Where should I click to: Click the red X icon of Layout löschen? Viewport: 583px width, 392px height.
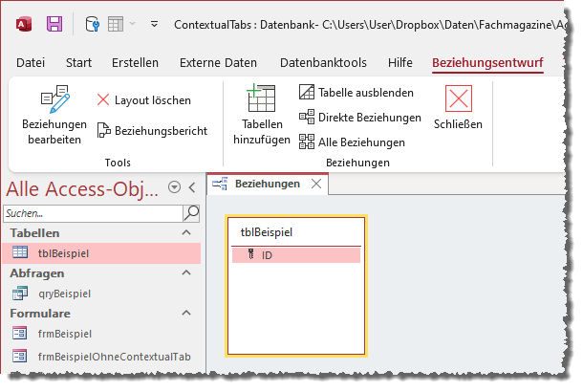pos(103,99)
